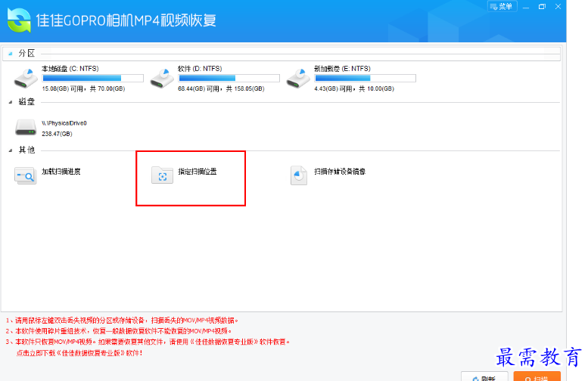The width and height of the screenshot is (588, 381).
Task: Click the C: drive usage bar
Action: [92, 78]
